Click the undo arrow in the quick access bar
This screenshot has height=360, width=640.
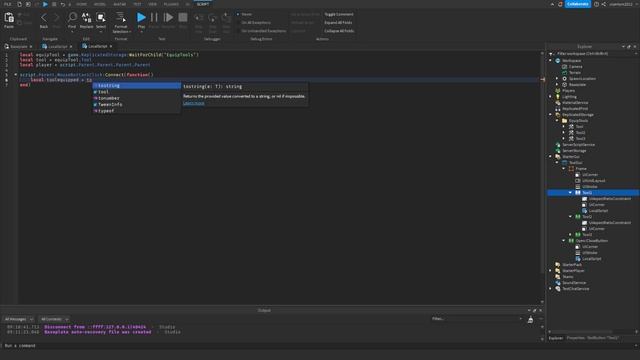pos(62,4)
